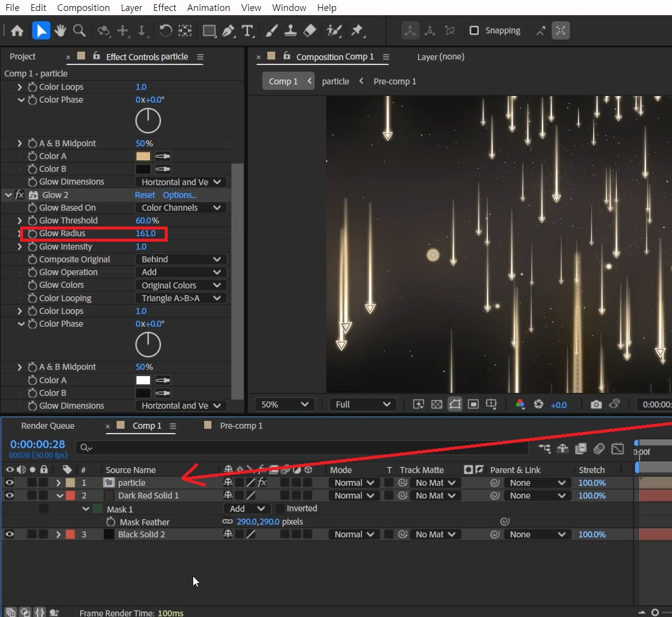Click the Glow 2 Color Phase dial

(148, 345)
